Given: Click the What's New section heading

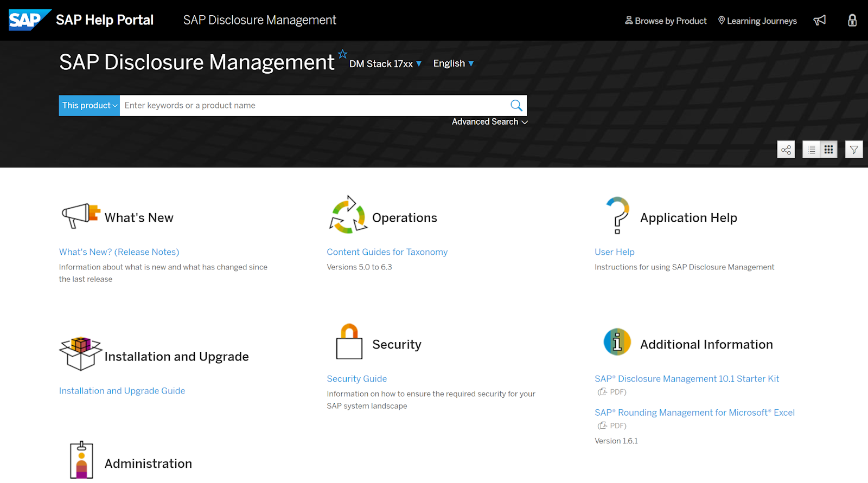Looking at the screenshot, I should pos(139,218).
